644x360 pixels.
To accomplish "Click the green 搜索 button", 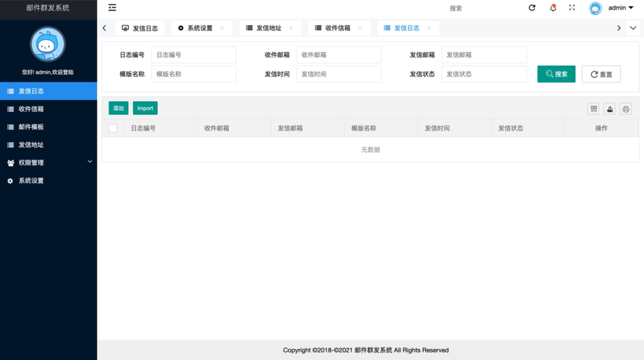I will click(556, 74).
